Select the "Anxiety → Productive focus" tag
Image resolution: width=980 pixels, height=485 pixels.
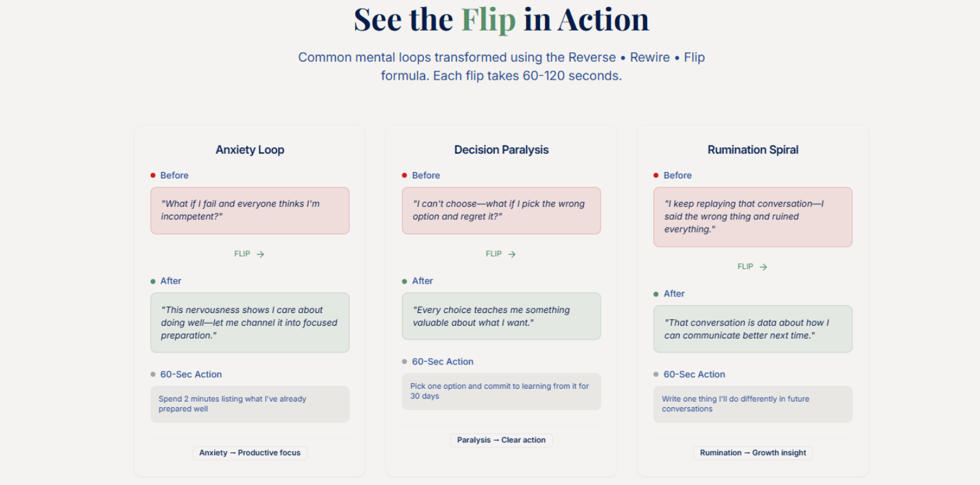point(250,453)
